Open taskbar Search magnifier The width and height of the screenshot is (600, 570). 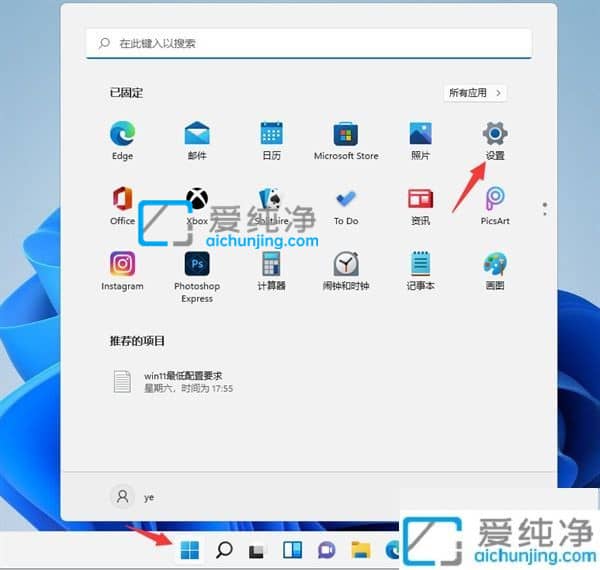pyautogui.click(x=224, y=550)
